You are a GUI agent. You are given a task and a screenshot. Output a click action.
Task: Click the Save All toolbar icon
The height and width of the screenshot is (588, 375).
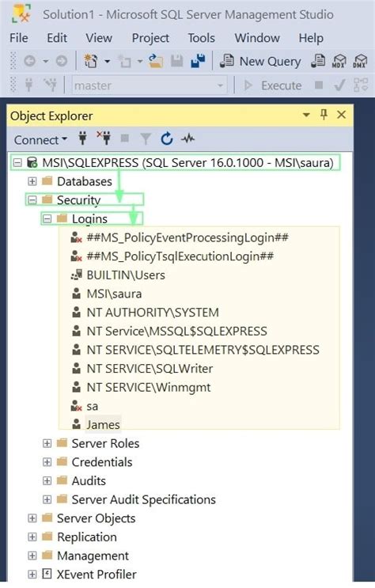tap(198, 61)
